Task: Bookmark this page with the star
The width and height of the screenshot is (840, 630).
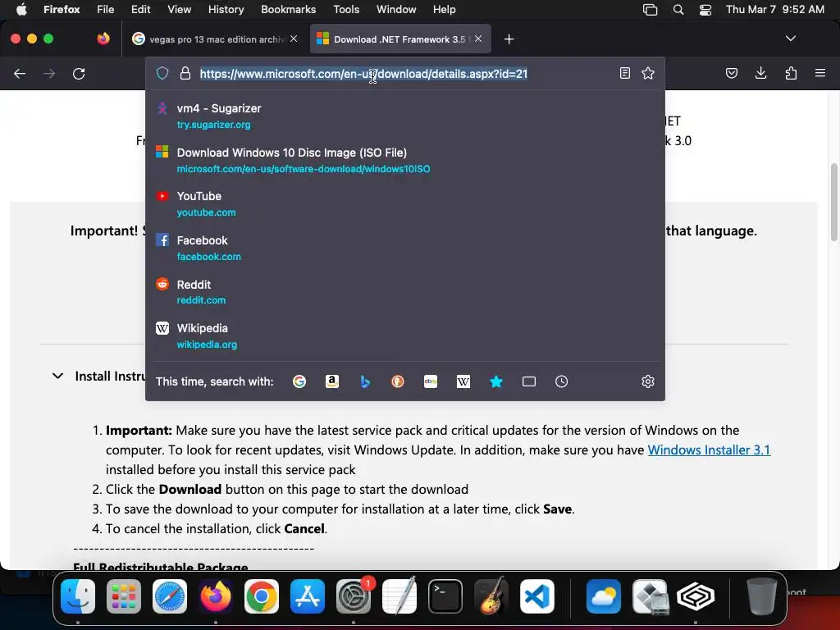Action: 648,73
